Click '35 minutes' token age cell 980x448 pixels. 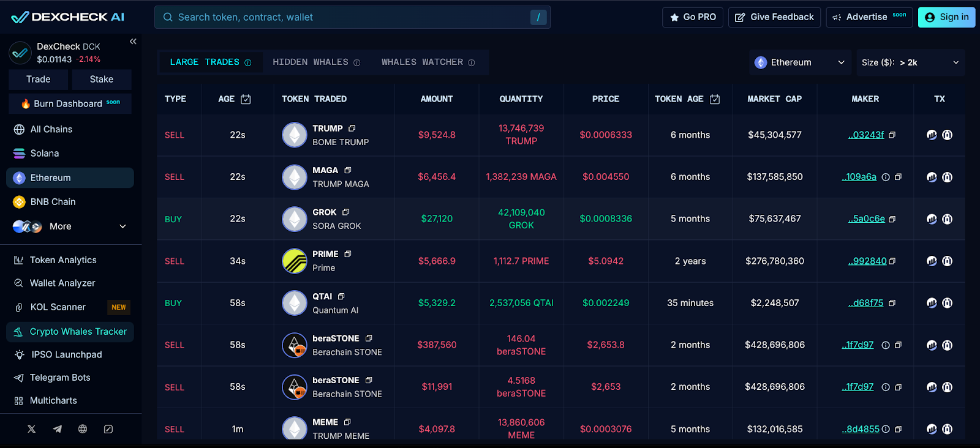(690, 303)
